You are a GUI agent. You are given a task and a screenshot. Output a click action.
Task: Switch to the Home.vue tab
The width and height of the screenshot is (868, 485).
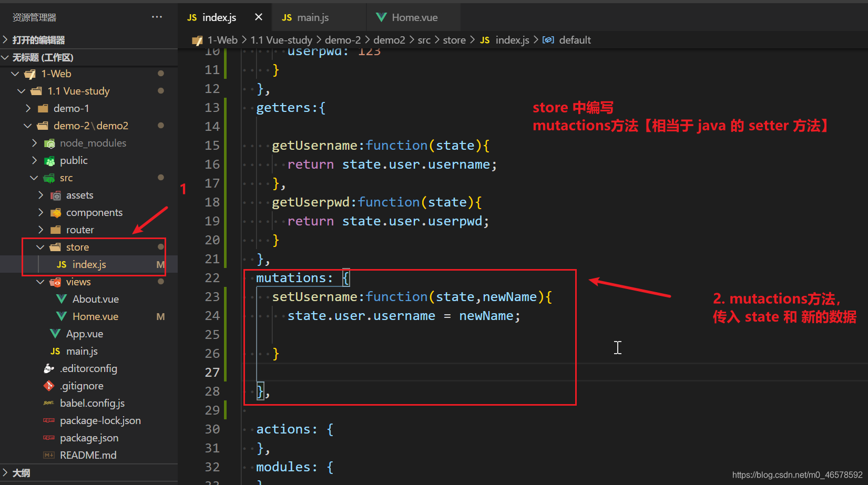pos(414,17)
